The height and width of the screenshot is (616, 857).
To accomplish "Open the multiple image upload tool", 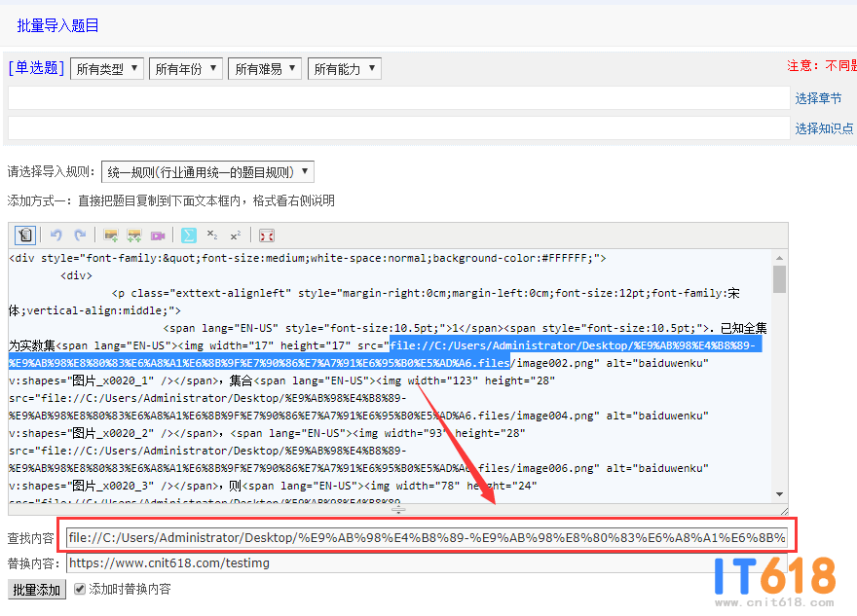I will click(x=134, y=236).
